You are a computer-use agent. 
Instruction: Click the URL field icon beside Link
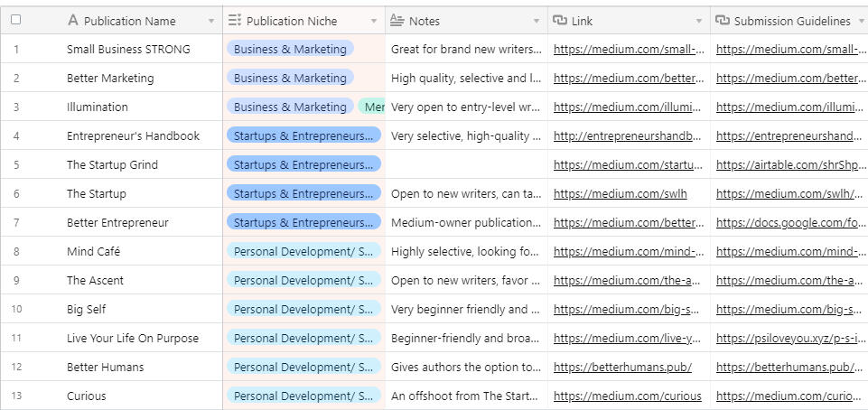click(560, 21)
